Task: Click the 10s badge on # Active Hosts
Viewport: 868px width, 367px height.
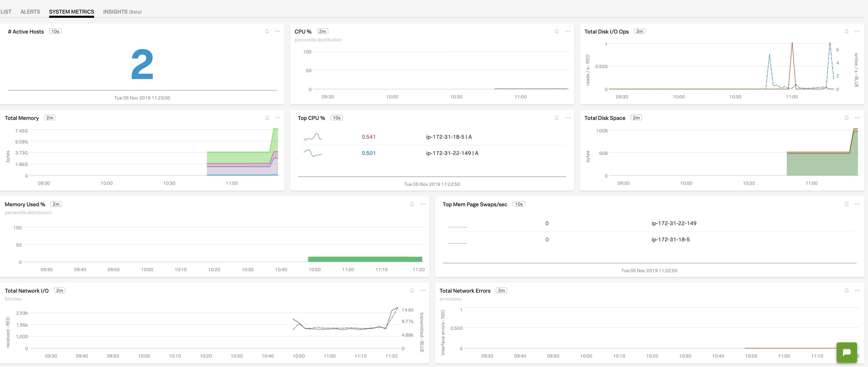Action: [55, 31]
